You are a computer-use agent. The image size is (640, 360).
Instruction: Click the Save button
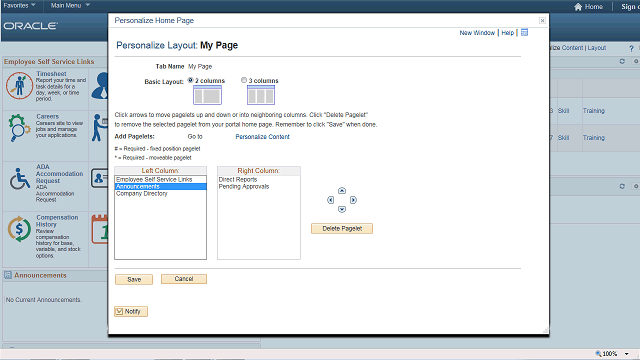[x=134, y=279]
